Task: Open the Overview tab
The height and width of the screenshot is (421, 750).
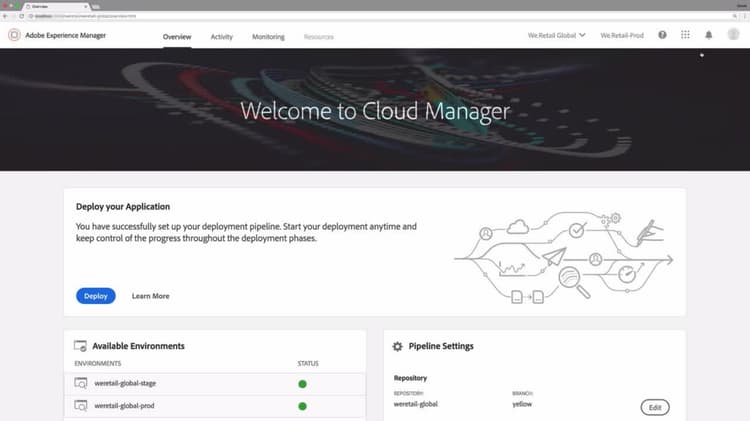Action: 177,37
